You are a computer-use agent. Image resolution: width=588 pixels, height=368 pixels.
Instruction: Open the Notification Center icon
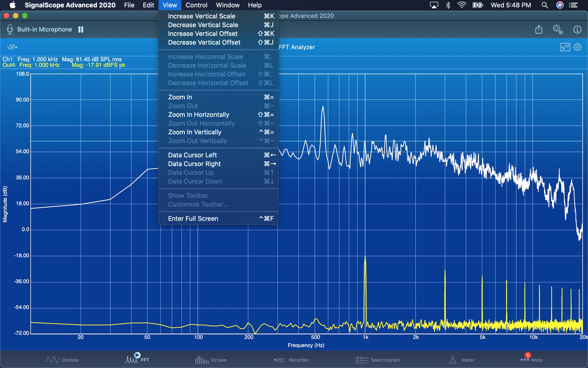pyautogui.click(x=574, y=5)
